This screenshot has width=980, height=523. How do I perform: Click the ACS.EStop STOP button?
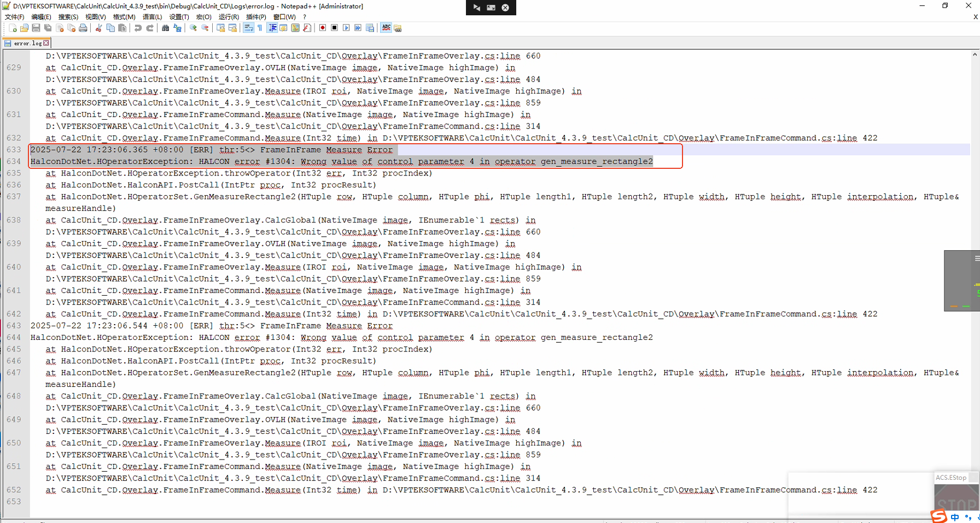pyautogui.click(x=956, y=503)
